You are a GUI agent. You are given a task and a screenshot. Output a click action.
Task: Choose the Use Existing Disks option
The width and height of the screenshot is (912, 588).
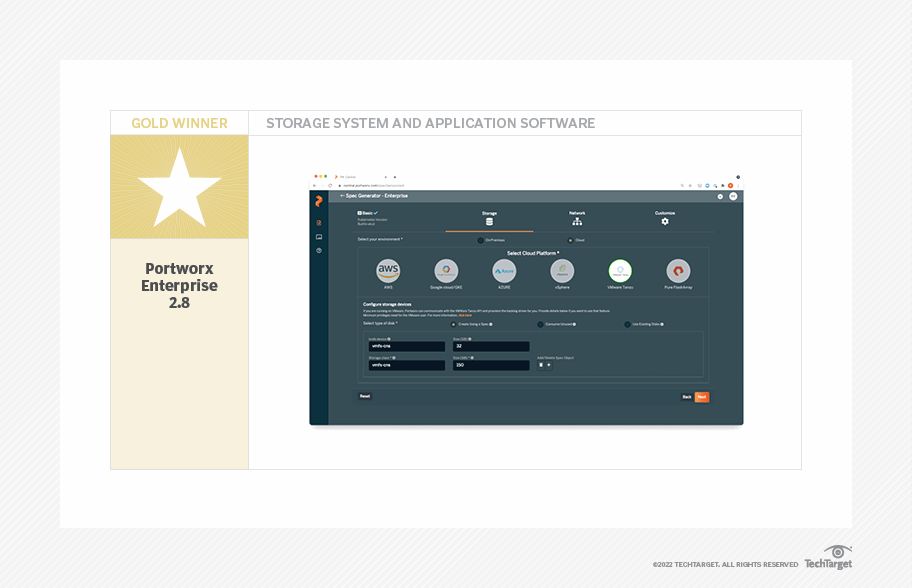coord(627,324)
